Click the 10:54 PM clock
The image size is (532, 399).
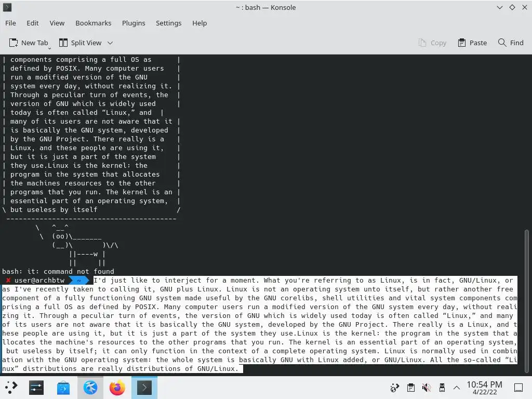coord(485,388)
